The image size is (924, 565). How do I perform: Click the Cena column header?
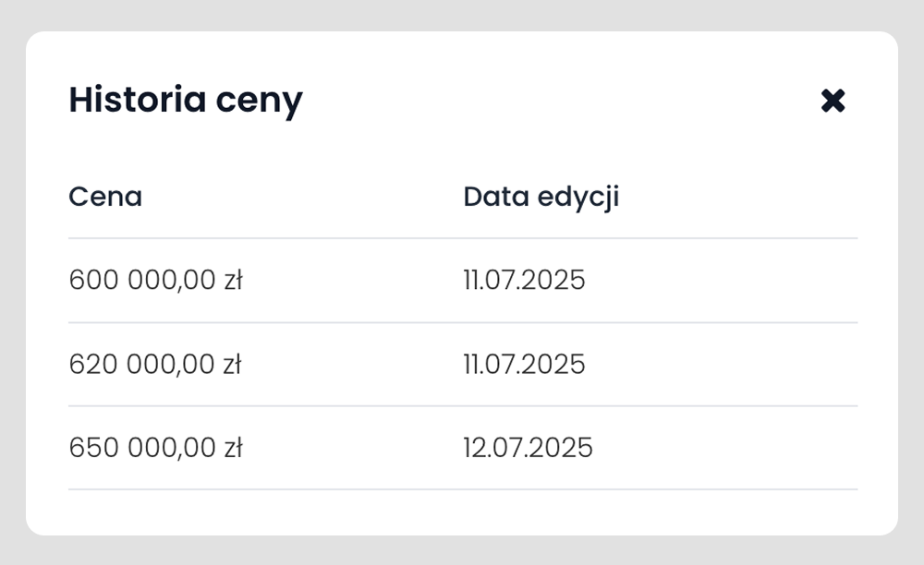point(105,197)
